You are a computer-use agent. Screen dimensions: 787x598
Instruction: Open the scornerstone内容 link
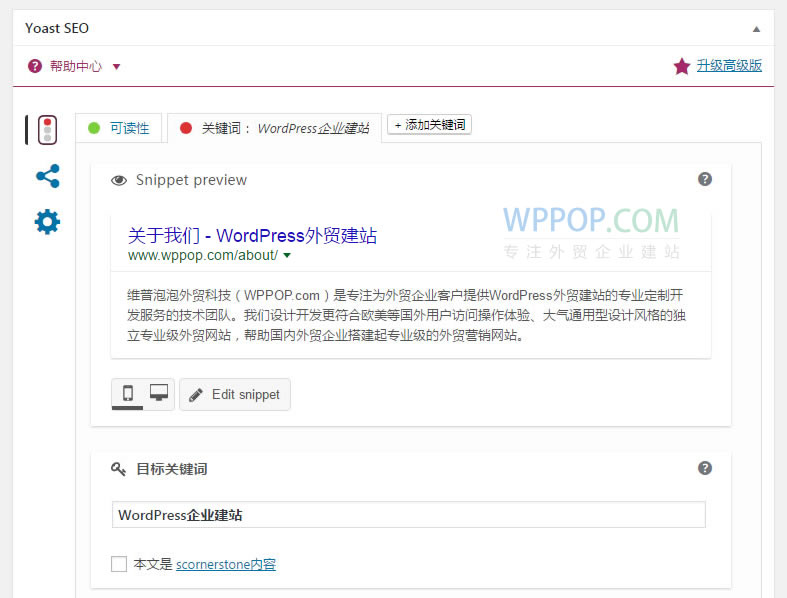tap(226, 564)
